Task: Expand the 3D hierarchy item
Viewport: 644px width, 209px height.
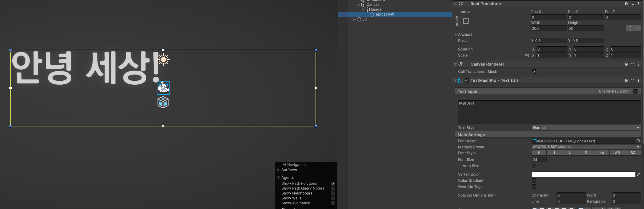Action: click(x=354, y=19)
